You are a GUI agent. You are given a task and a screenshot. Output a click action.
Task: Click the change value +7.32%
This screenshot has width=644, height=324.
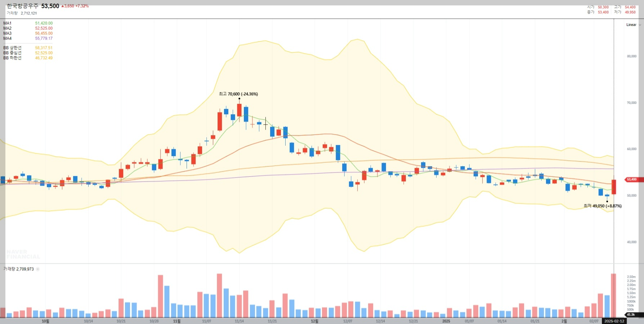[x=82, y=6]
